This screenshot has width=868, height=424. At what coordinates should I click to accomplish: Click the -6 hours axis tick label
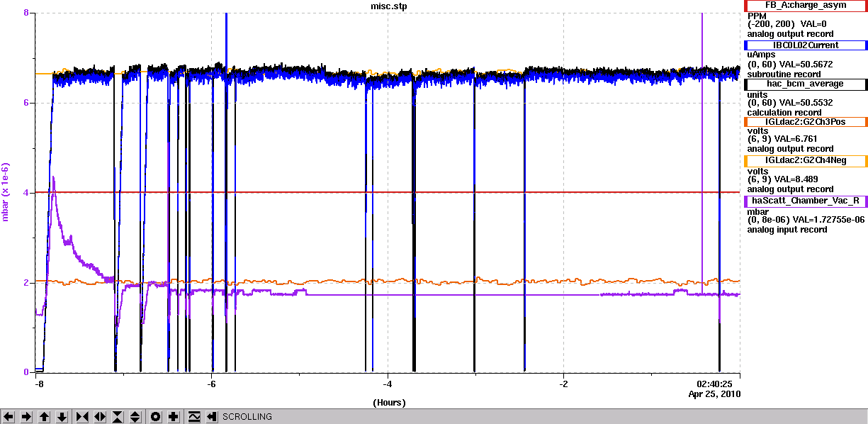212,384
